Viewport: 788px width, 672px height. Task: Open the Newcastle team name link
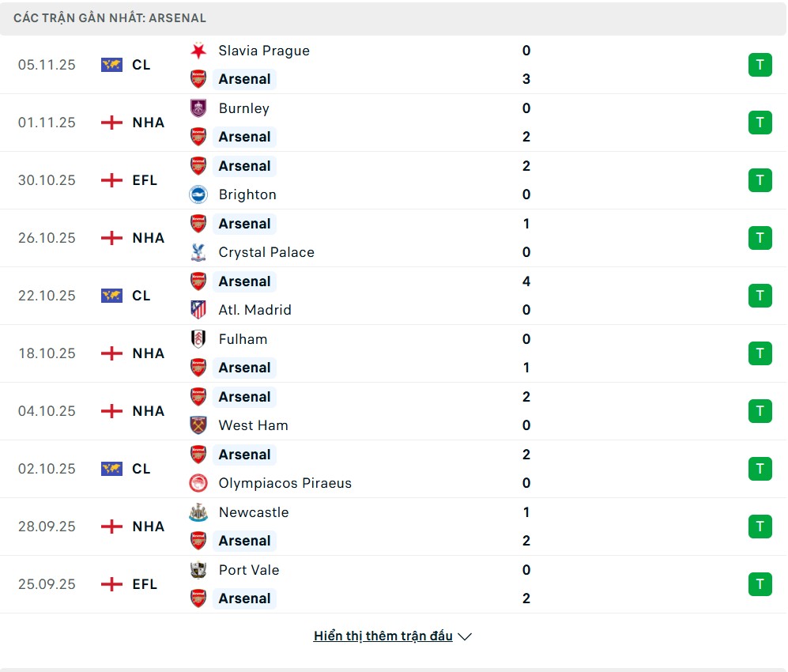pos(254,512)
